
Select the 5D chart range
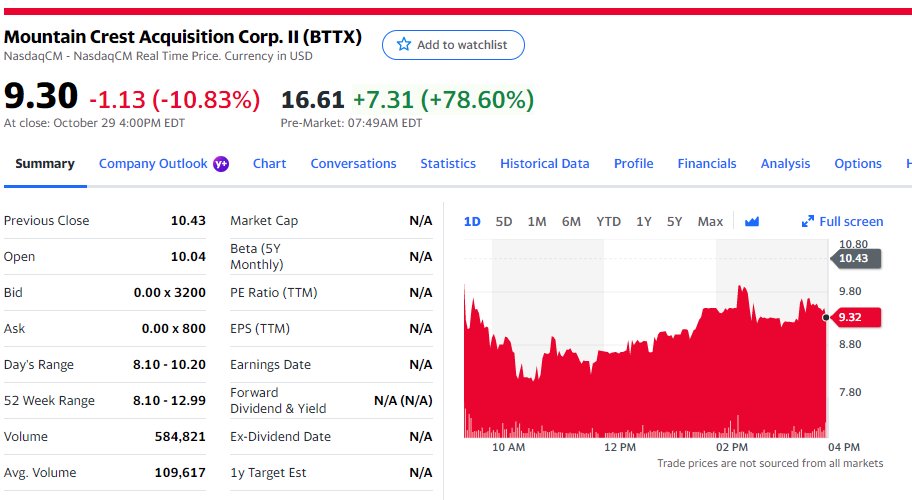click(x=504, y=222)
